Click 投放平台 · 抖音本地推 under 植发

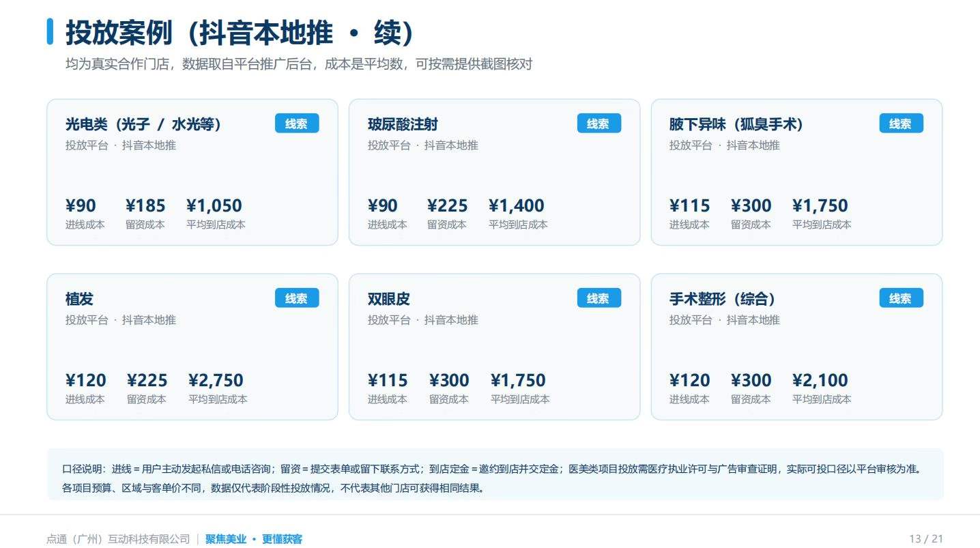pos(121,320)
